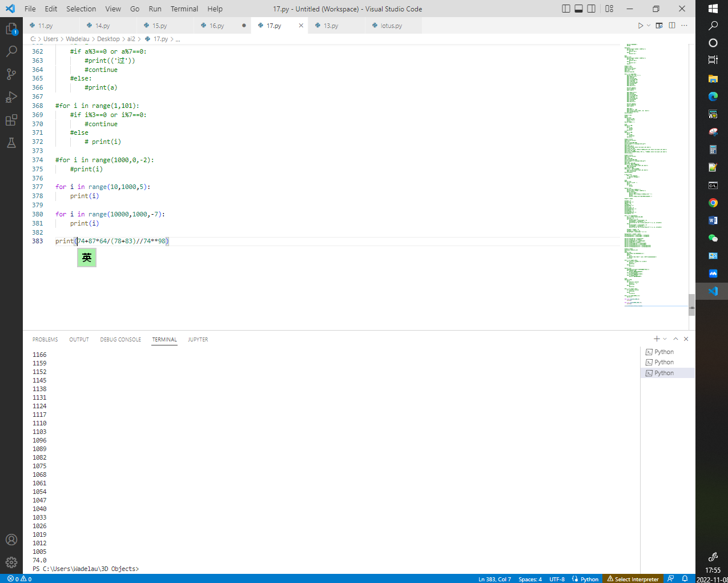Toggle the primary side bar layout

coord(566,9)
